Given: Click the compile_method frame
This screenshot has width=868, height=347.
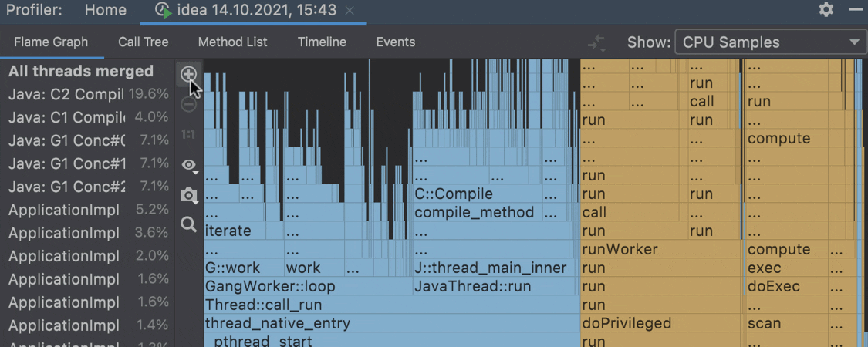Looking at the screenshot, I should pos(477,213).
